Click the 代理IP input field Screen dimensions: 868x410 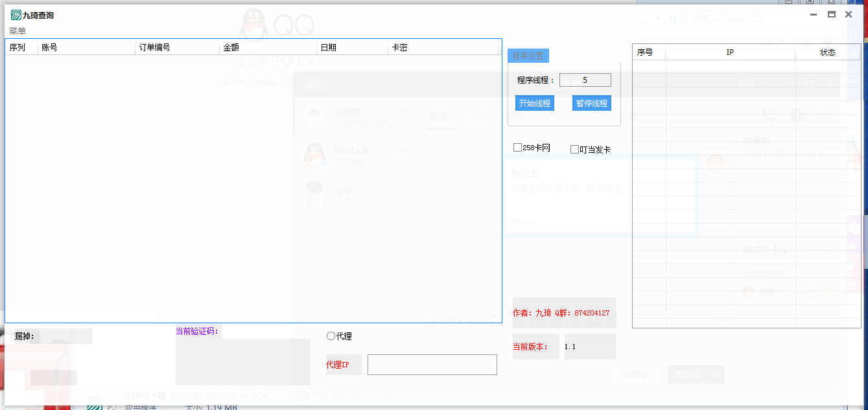coord(432,364)
